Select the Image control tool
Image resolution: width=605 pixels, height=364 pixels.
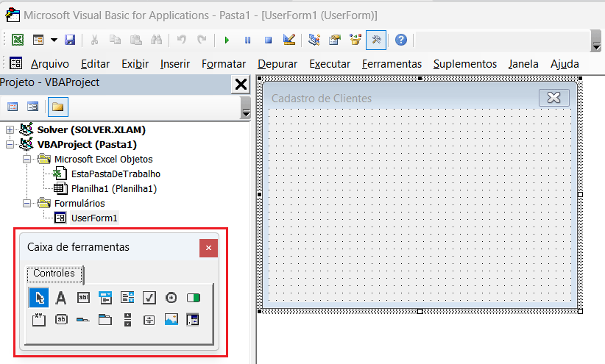171,320
